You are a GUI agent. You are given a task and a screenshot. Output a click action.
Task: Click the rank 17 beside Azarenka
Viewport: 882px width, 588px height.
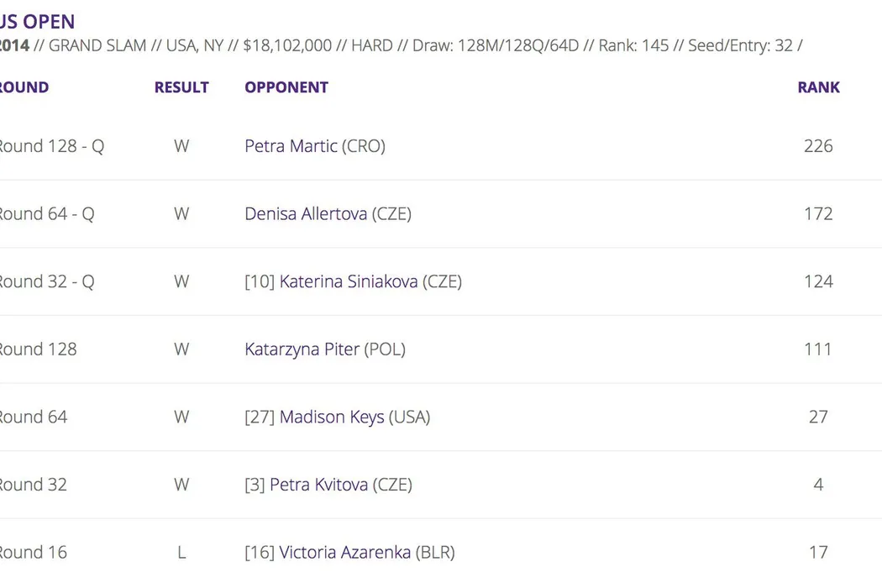point(818,553)
